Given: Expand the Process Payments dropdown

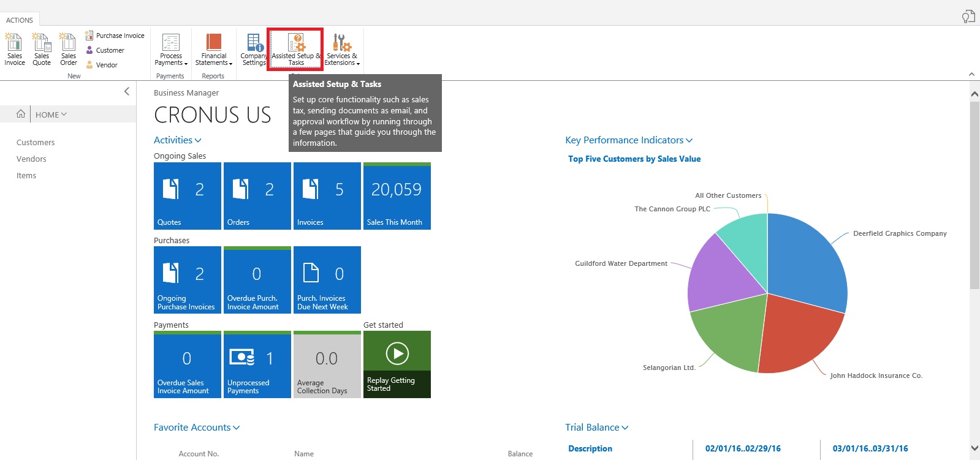Looking at the screenshot, I should pos(171,50).
